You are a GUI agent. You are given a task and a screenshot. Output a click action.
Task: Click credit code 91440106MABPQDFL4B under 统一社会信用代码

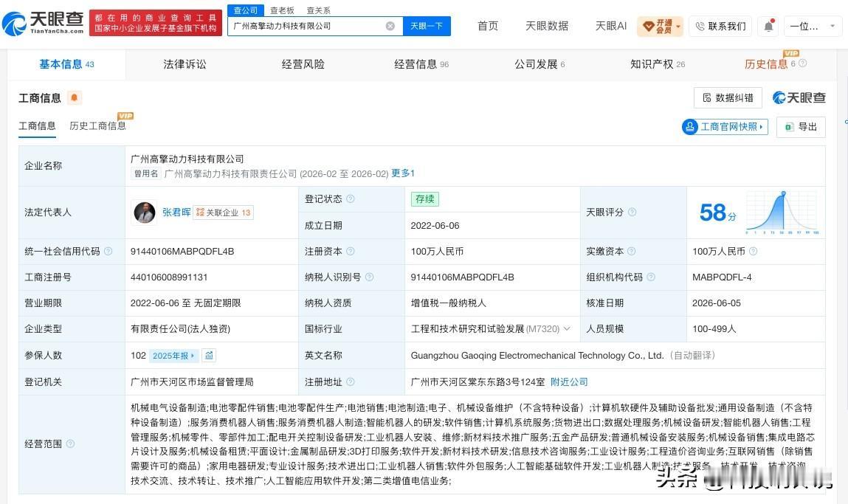click(182, 252)
